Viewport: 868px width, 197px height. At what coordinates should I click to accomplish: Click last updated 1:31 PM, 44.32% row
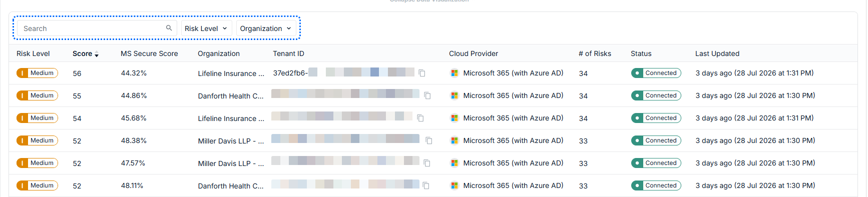[x=754, y=73]
